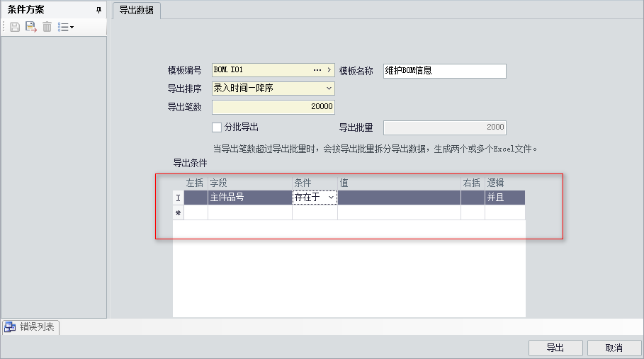Click the 右括 column header
The width and height of the screenshot is (644, 359).
473,183
